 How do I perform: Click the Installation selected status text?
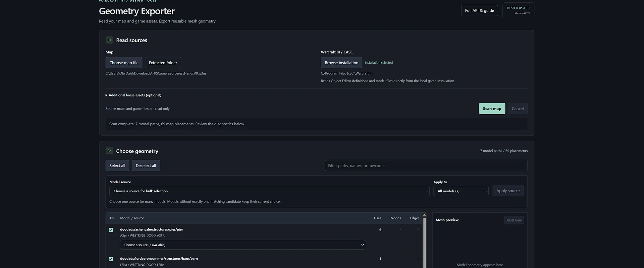coord(379,63)
